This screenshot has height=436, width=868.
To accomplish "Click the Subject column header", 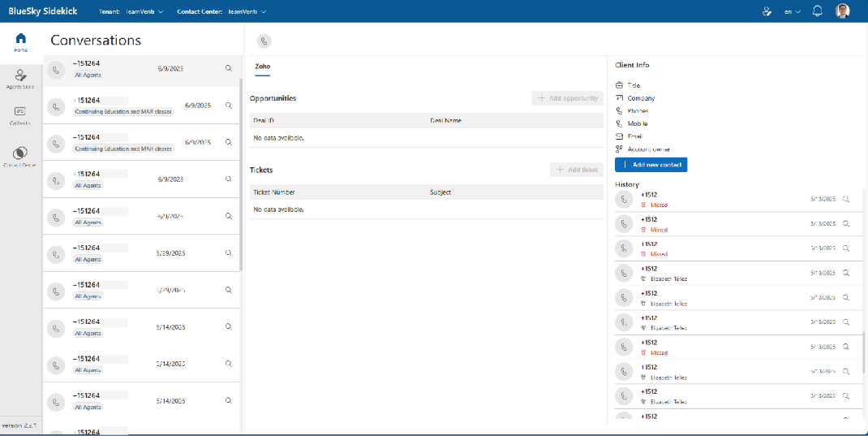I will (440, 192).
